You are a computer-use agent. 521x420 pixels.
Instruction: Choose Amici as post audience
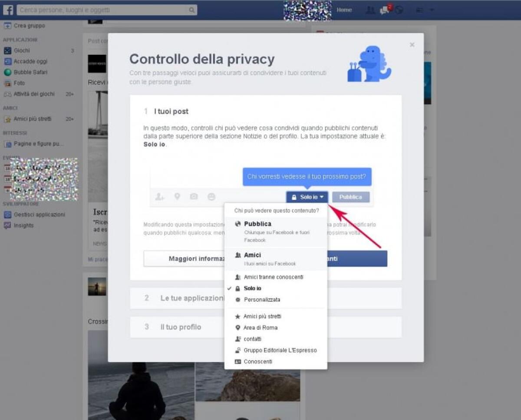254,255
